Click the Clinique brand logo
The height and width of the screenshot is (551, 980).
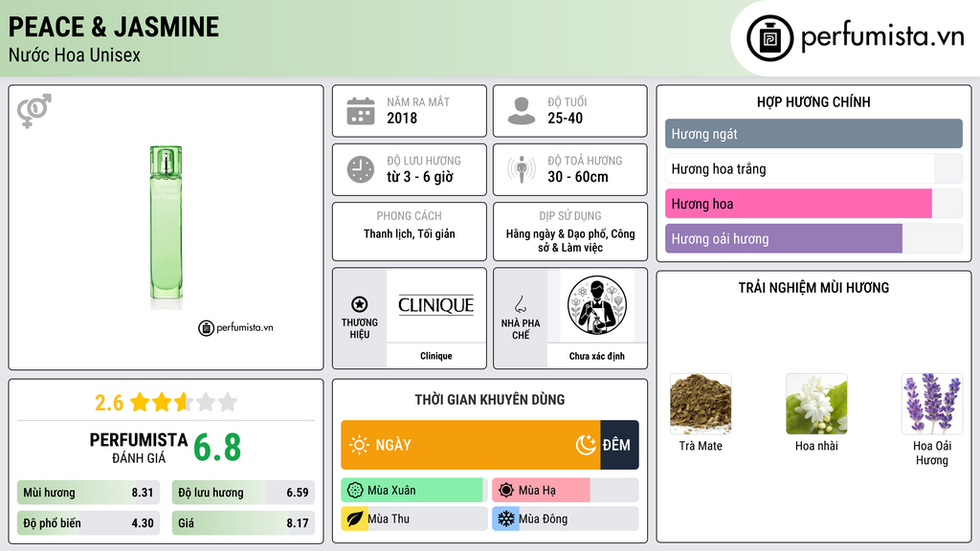pyautogui.click(x=435, y=305)
